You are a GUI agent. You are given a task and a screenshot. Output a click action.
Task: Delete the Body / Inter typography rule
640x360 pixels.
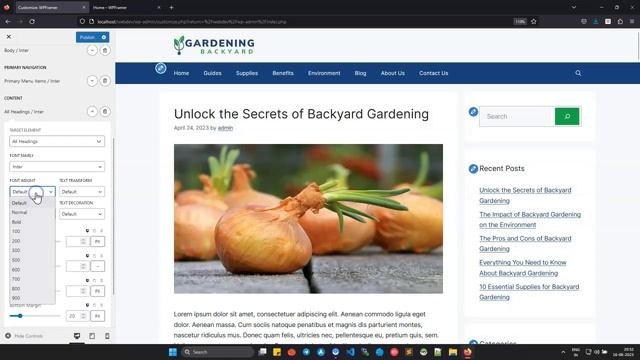pos(105,50)
